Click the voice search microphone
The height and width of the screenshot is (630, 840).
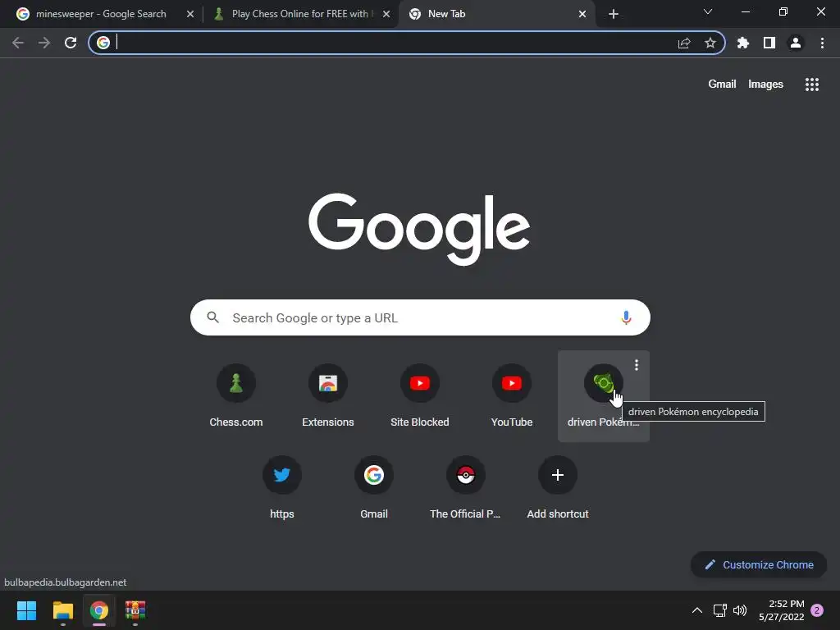(x=626, y=317)
